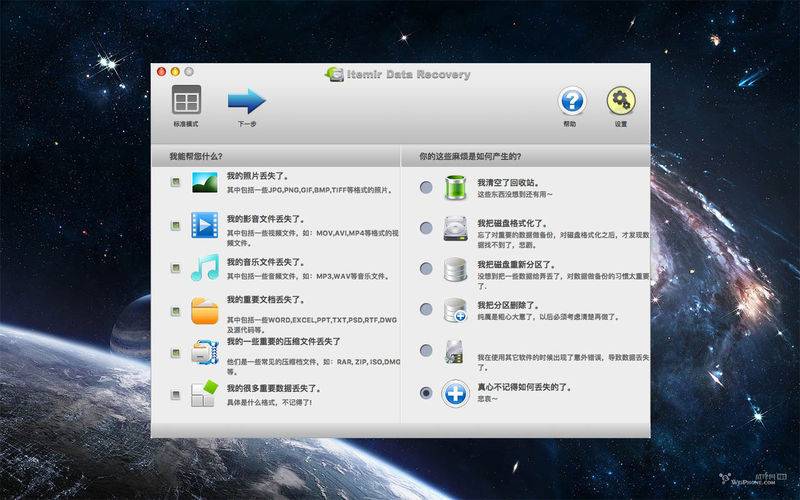This screenshot has width=800, height=500.
Task: Select the 我把分区删除了 radio button
Action: pos(427,310)
